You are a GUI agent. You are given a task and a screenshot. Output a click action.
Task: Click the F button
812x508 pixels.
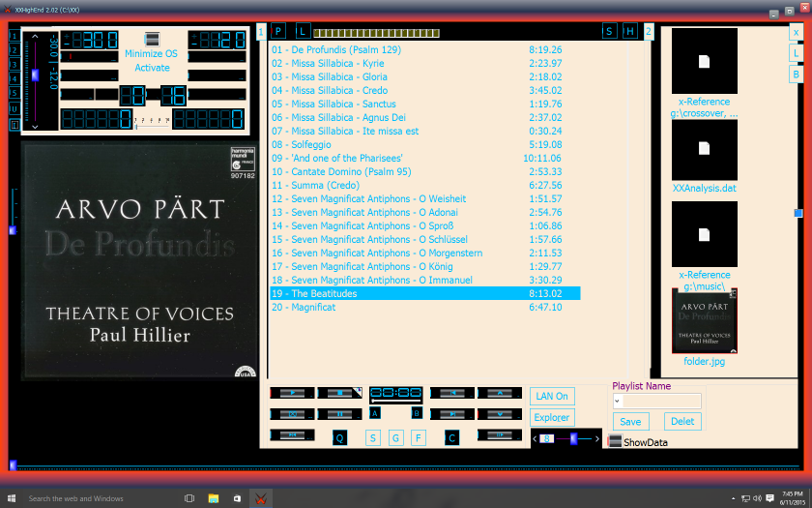click(x=419, y=438)
